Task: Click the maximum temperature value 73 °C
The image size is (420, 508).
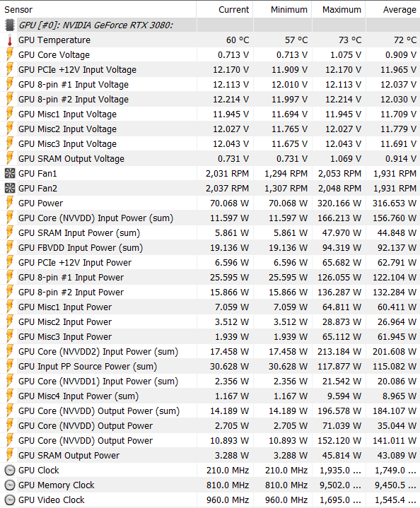Action: coord(350,40)
